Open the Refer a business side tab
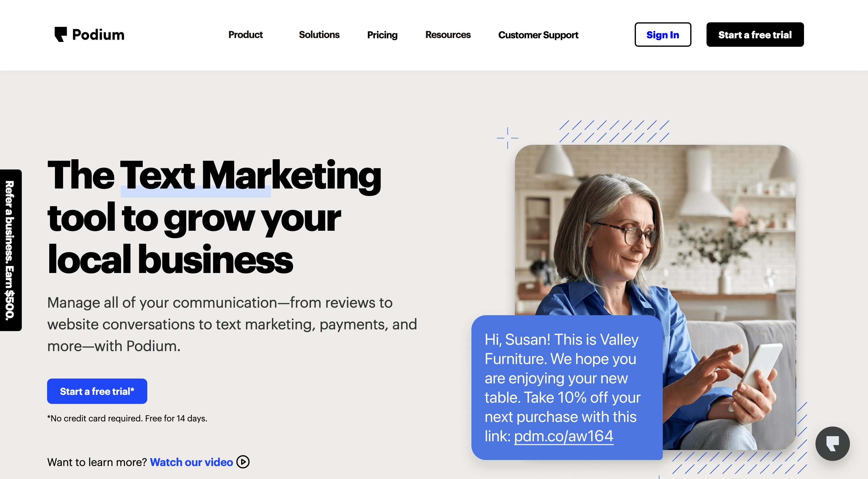 click(x=11, y=250)
